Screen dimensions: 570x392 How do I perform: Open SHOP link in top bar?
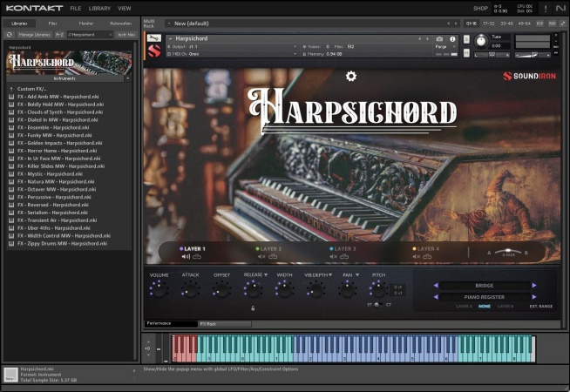pos(480,8)
